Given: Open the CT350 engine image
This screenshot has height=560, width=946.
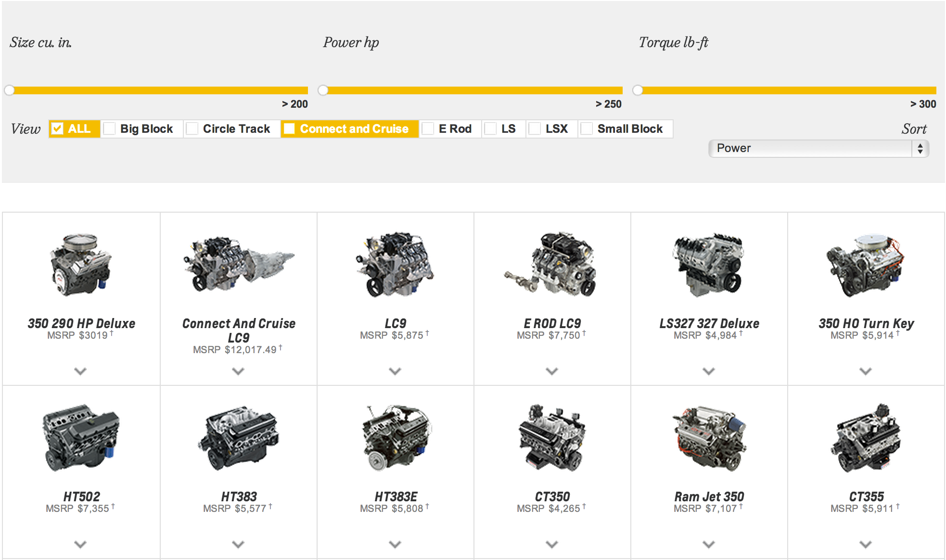Looking at the screenshot, I should [x=552, y=438].
